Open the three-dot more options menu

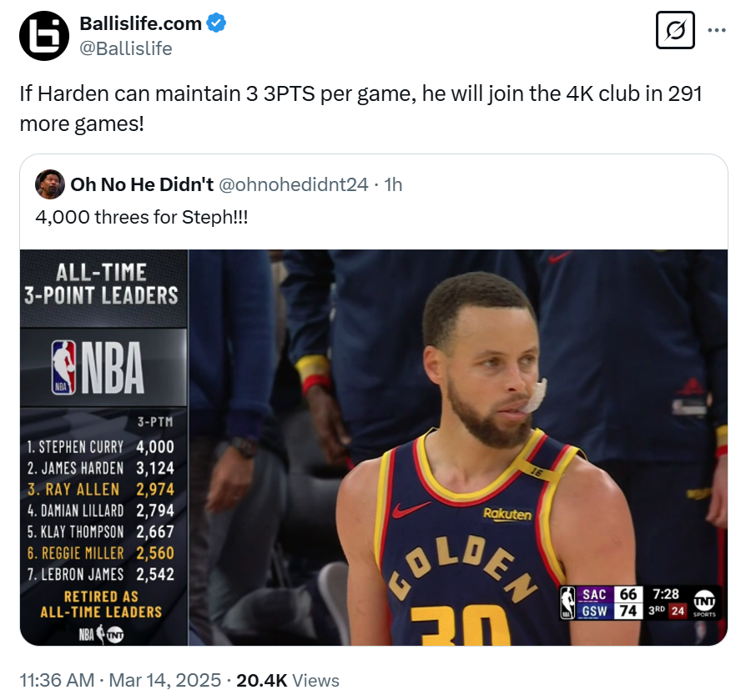tap(717, 30)
